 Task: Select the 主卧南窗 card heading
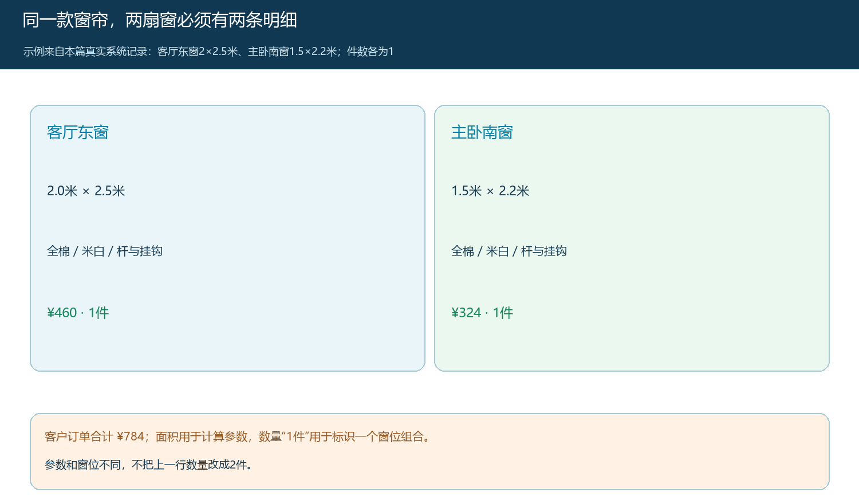[x=482, y=132]
